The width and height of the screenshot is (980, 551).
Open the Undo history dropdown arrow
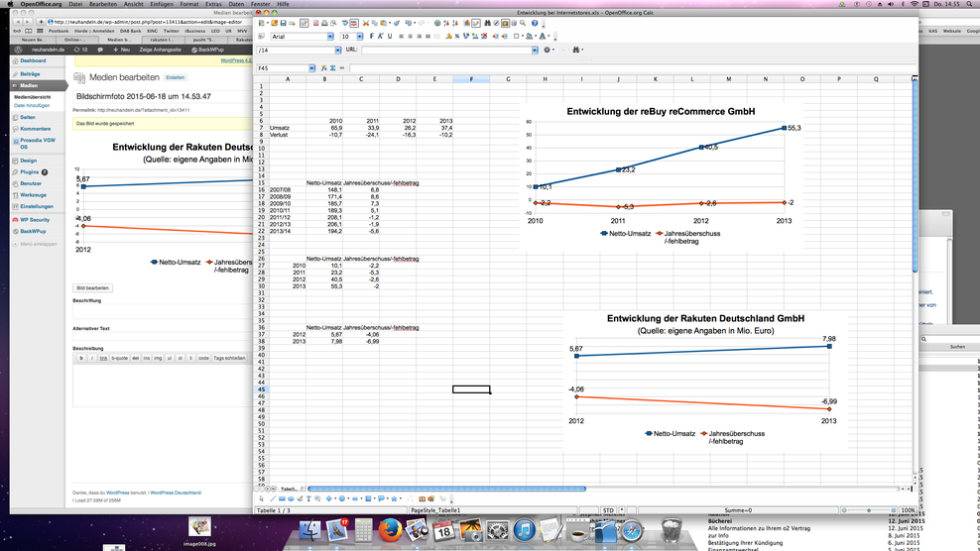415,23
